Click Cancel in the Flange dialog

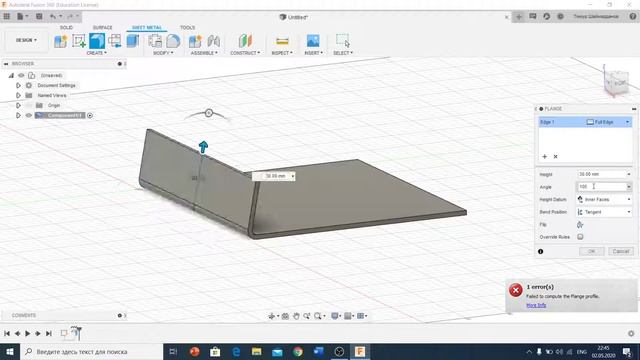coord(621,251)
